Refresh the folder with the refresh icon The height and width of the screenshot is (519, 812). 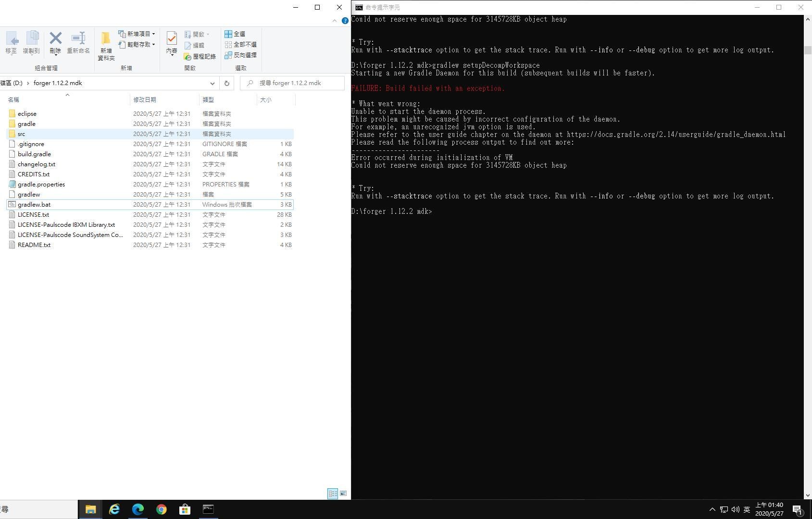coord(226,83)
